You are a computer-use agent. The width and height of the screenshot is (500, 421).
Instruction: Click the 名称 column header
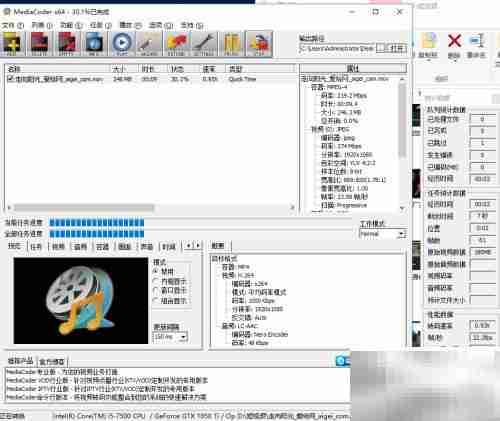tap(58, 69)
